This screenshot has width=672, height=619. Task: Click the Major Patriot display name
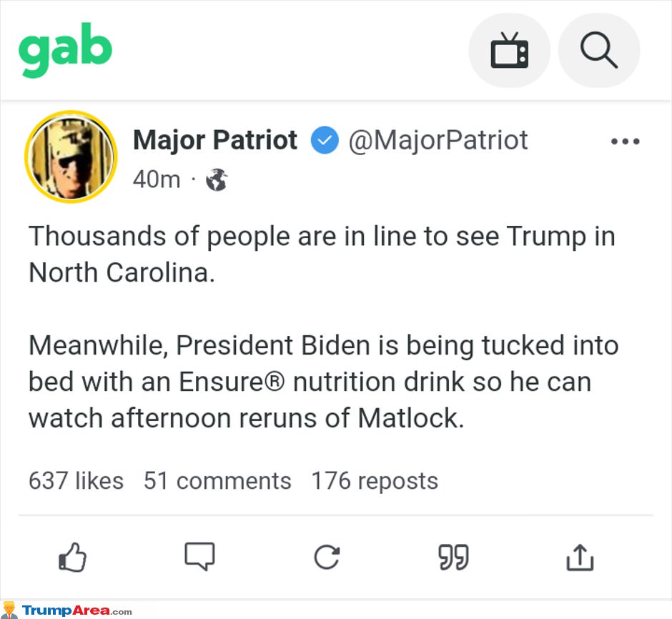pyautogui.click(x=214, y=140)
